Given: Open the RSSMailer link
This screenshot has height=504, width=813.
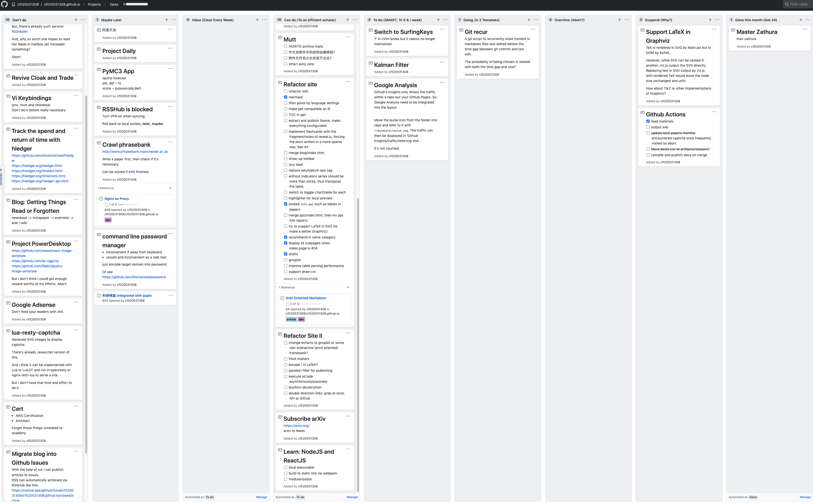Looking at the screenshot, I should click(x=20, y=32).
